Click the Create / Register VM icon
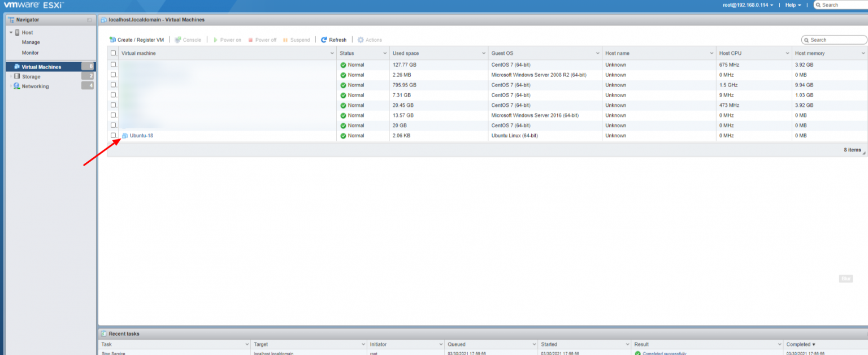 (x=112, y=40)
